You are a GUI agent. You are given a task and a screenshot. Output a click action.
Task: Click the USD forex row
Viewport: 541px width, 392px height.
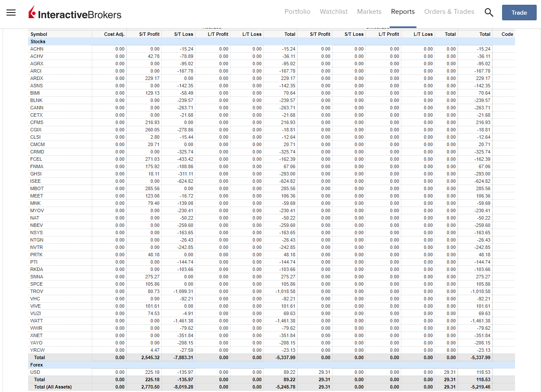pyautogui.click(x=272, y=372)
